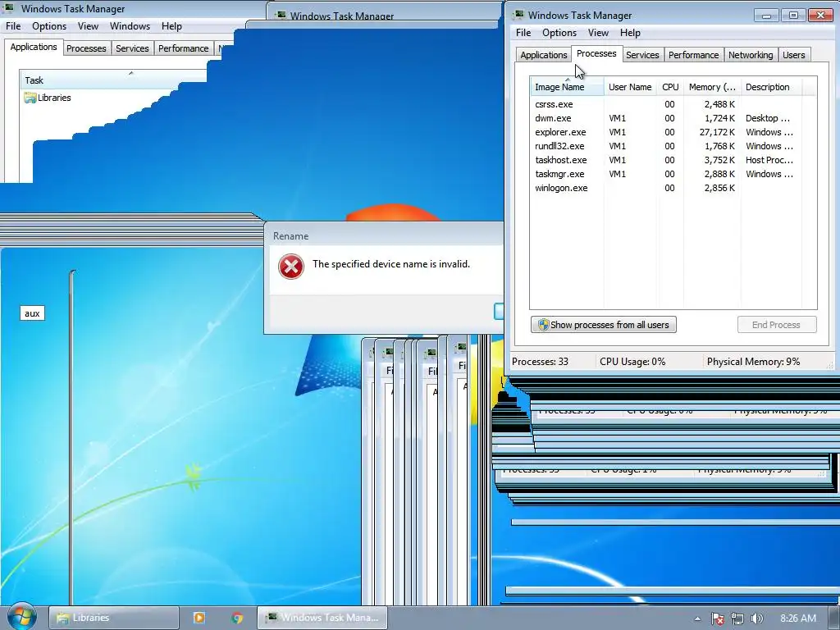Open File menu in left Task Manager
Screen dimensions: 840x630
[13, 26]
